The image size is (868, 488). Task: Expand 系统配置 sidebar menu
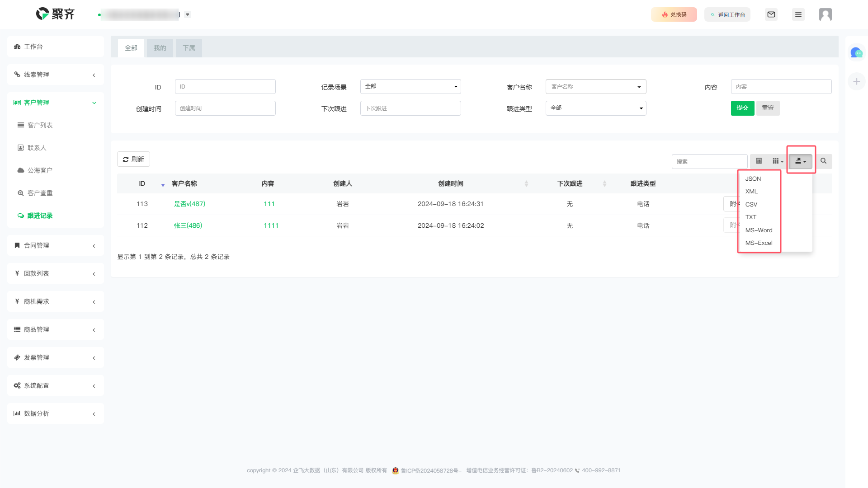(56, 385)
